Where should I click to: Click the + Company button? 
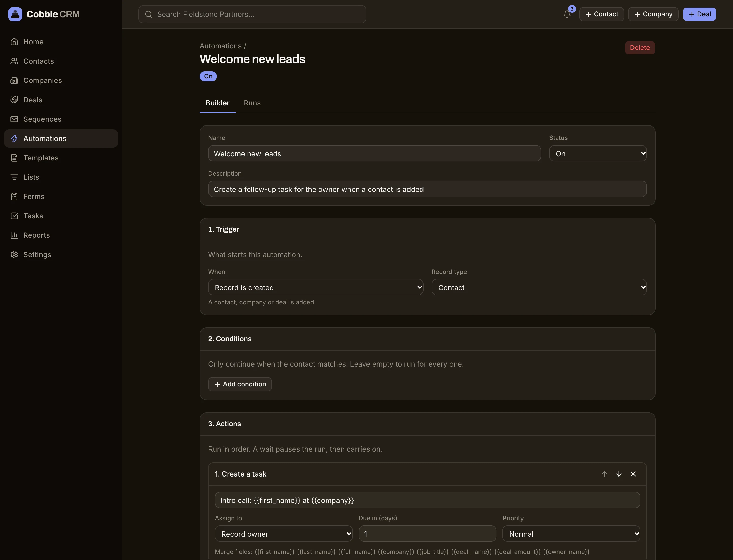click(653, 14)
